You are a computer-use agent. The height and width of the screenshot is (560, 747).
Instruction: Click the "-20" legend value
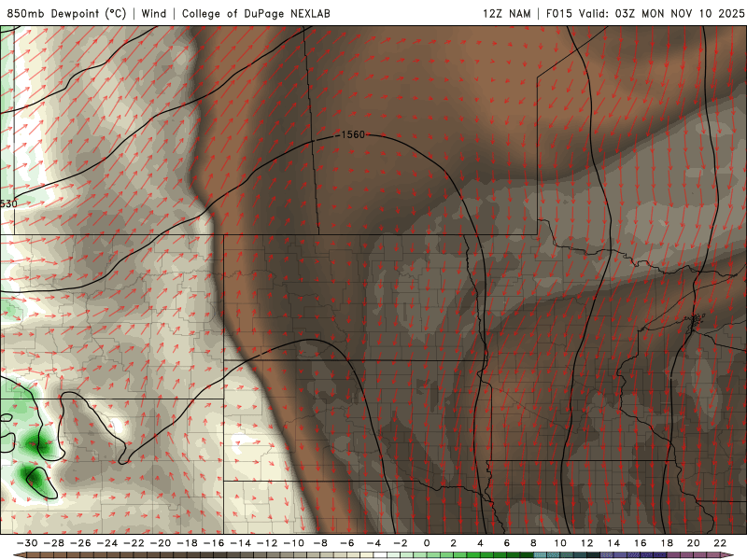[x=160, y=543]
